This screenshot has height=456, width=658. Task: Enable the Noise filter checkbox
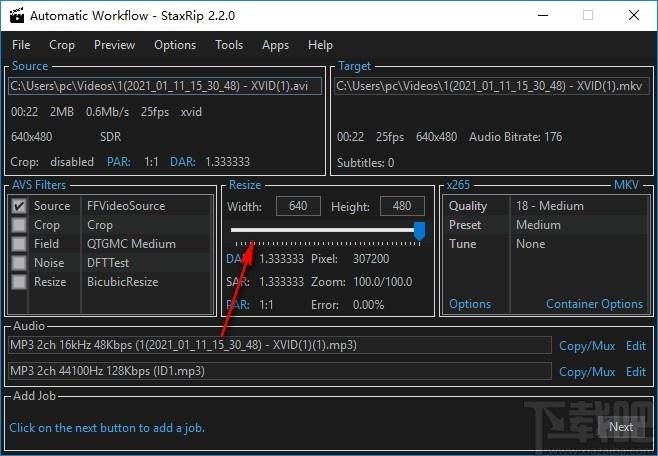tap(19, 263)
